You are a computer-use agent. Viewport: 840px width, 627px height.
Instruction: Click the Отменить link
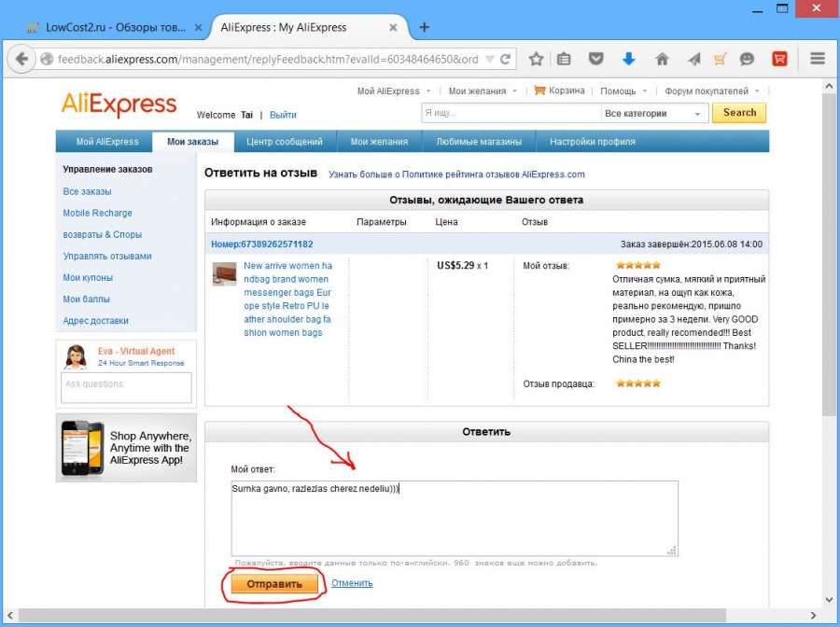352,583
